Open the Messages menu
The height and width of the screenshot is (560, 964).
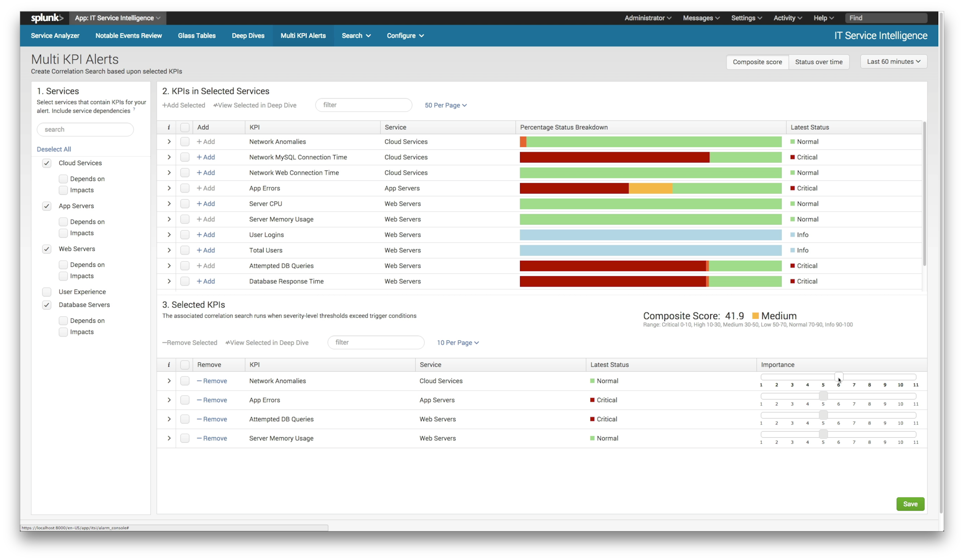coord(701,18)
